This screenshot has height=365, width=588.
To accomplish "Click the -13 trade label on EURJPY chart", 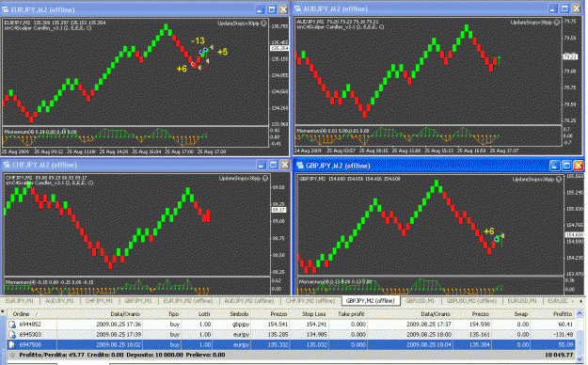I will coord(198,40).
